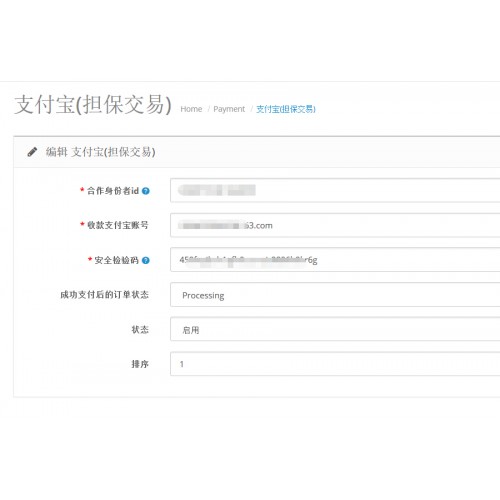Open the Payment breadcrumb link
The width and height of the screenshot is (500, 500).
pyautogui.click(x=229, y=109)
